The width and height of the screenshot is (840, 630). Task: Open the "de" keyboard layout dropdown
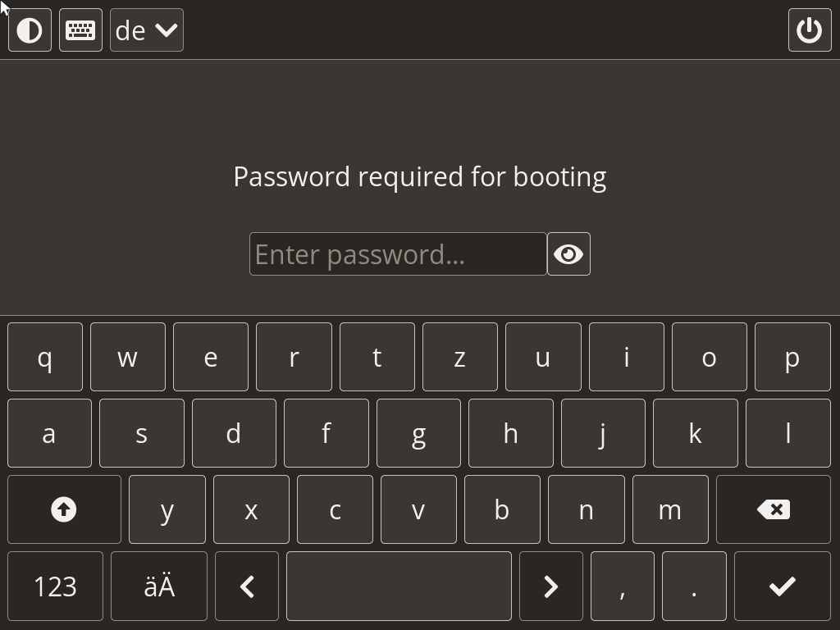(x=147, y=30)
